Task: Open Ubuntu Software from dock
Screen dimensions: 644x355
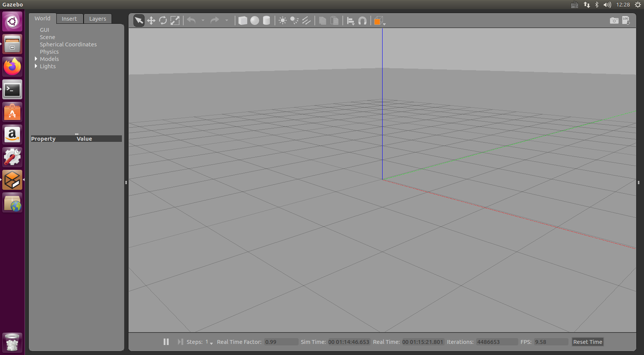Action: pyautogui.click(x=12, y=112)
